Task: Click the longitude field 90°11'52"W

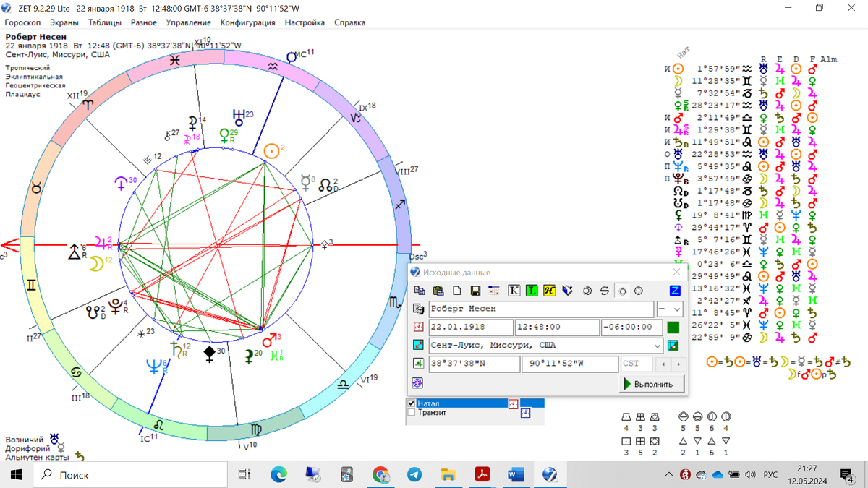Action: coord(569,364)
